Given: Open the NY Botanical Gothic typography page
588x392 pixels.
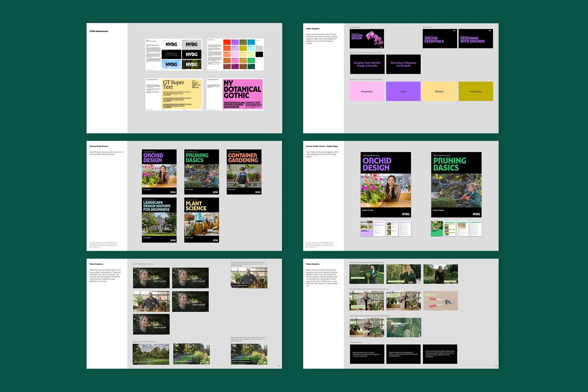Looking at the screenshot, I should tap(235, 95).
